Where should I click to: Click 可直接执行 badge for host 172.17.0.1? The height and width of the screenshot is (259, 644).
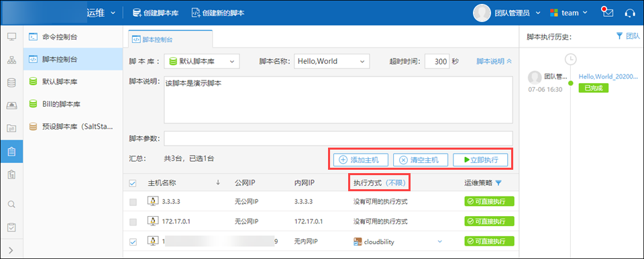click(490, 221)
